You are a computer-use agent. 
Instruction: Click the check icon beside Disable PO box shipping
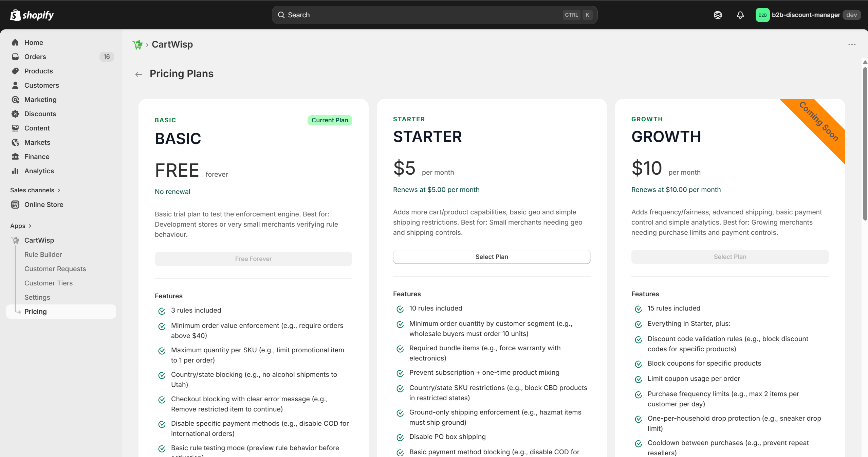click(400, 437)
